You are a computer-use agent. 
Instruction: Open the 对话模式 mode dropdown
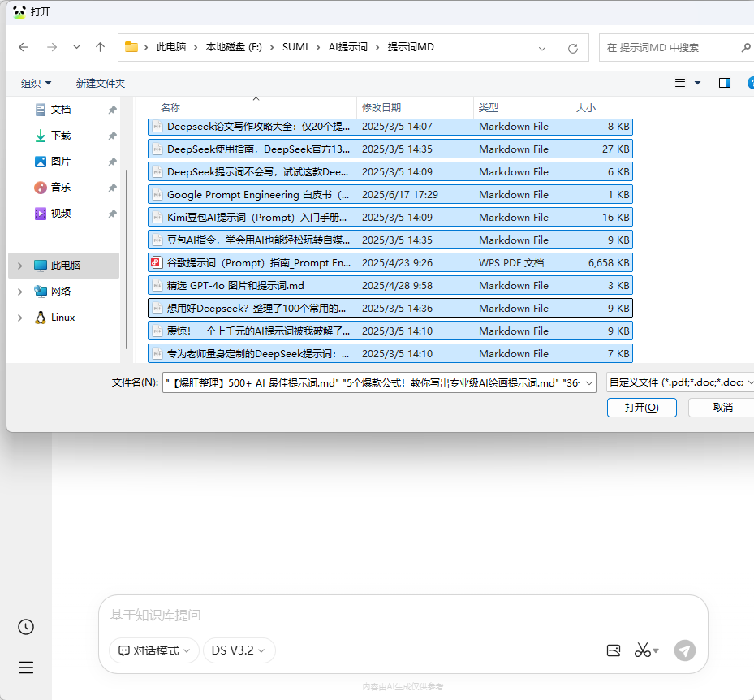pyautogui.click(x=154, y=650)
